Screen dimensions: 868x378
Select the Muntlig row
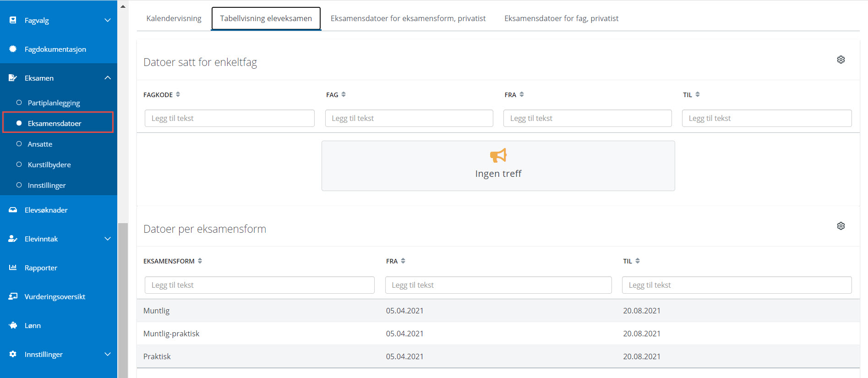point(498,311)
